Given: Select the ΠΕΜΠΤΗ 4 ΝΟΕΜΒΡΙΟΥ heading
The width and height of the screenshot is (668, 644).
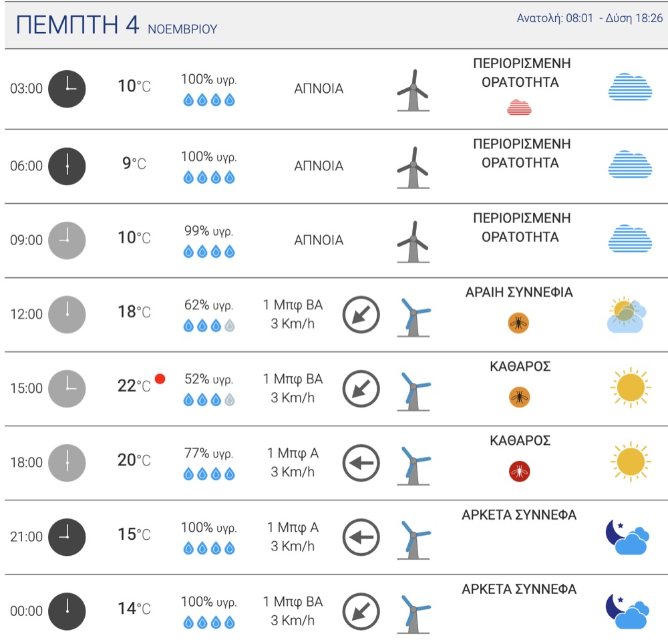Looking at the screenshot, I should tap(116, 25).
